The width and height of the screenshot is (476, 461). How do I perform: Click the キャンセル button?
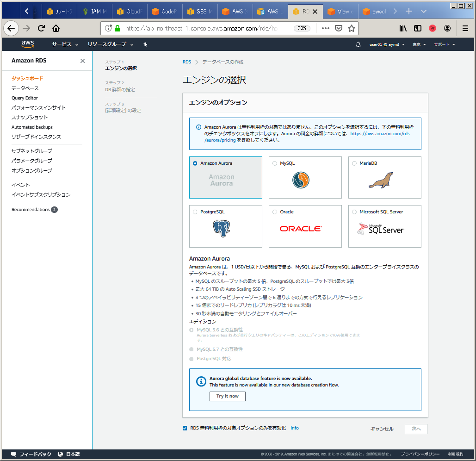(x=382, y=429)
